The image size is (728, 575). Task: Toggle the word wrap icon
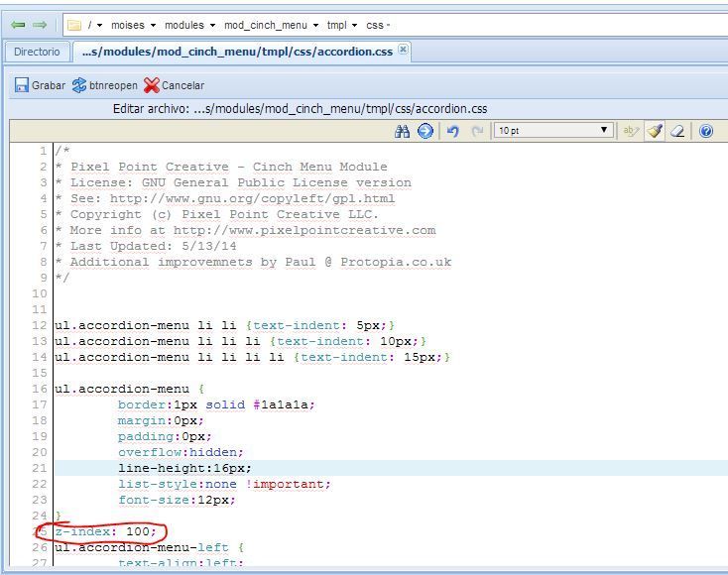point(631,131)
